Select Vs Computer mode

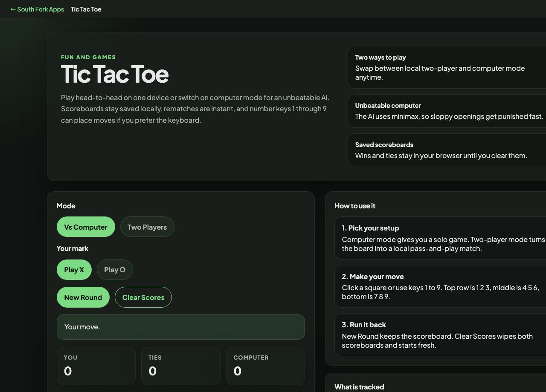86,227
